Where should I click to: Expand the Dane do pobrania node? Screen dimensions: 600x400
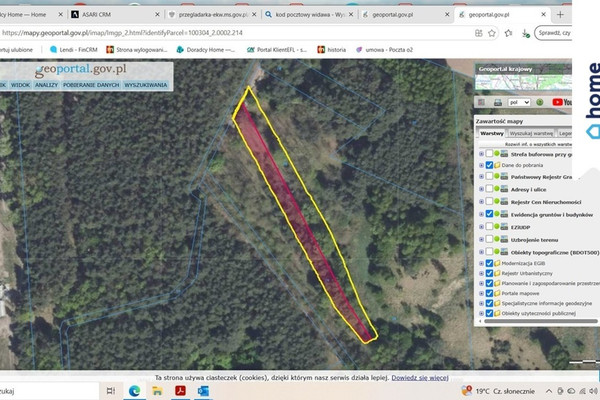[x=481, y=165]
